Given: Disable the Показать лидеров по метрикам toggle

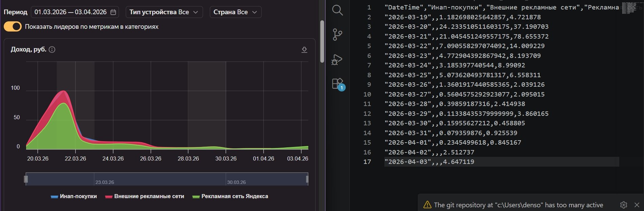Looking at the screenshot, I should click(13, 27).
